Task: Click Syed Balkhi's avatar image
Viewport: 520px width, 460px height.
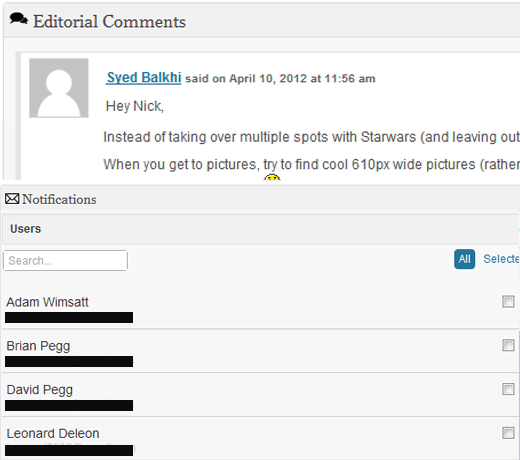Action: (59, 88)
